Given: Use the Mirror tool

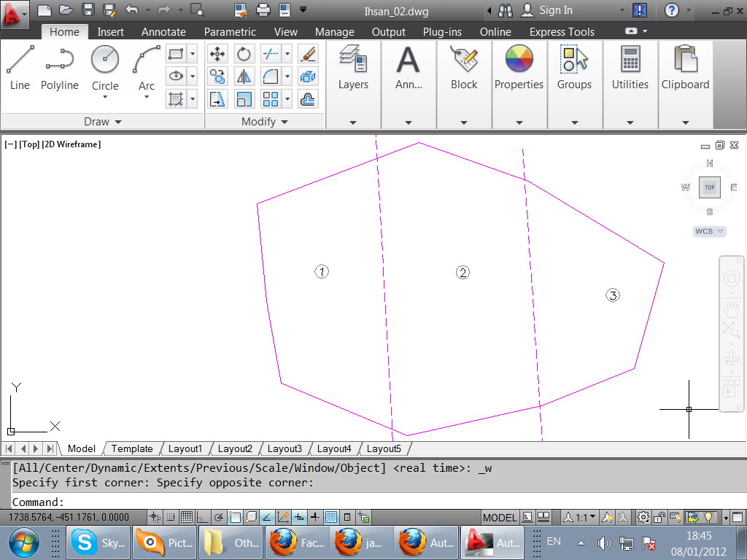Looking at the screenshot, I should [244, 77].
